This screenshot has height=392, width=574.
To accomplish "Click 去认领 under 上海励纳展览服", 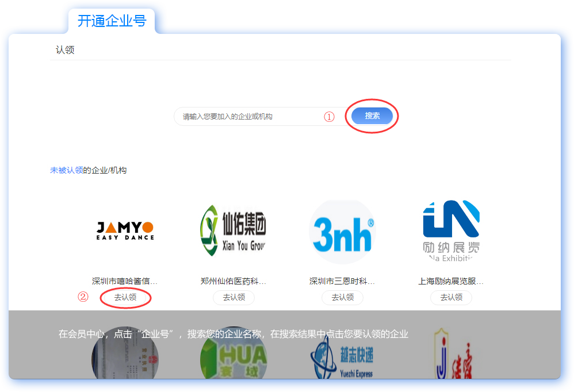I will 451,297.
